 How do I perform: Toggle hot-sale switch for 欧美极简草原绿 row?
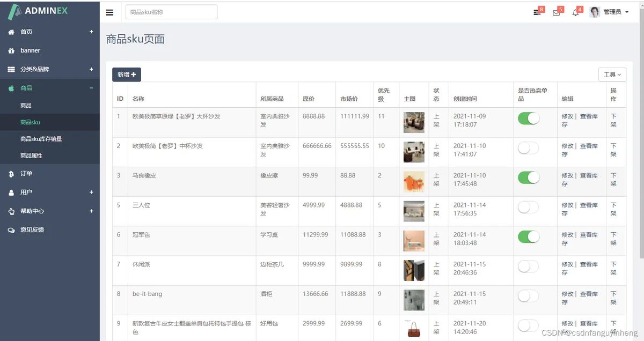(x=529, y=118)
